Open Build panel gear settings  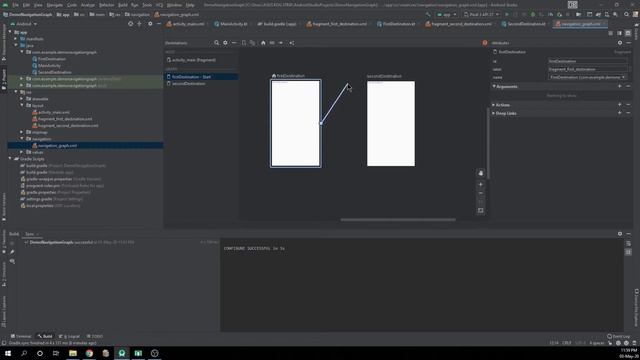point(620,234)
